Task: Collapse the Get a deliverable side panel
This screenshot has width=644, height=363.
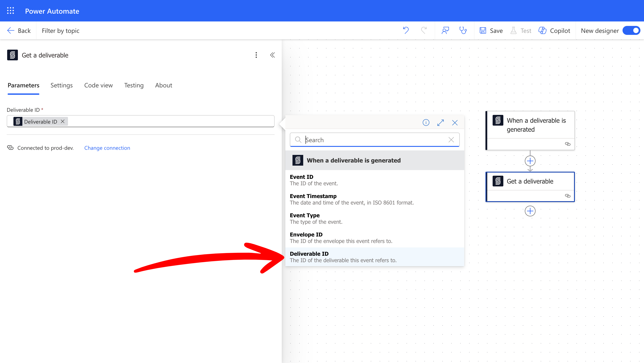Action: [x=272, y=55]
